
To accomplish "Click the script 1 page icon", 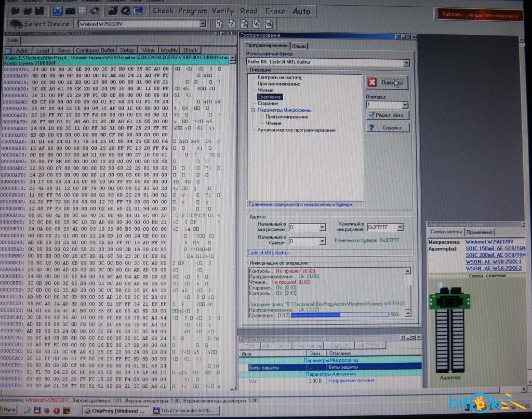I will [x=219, y=24].
